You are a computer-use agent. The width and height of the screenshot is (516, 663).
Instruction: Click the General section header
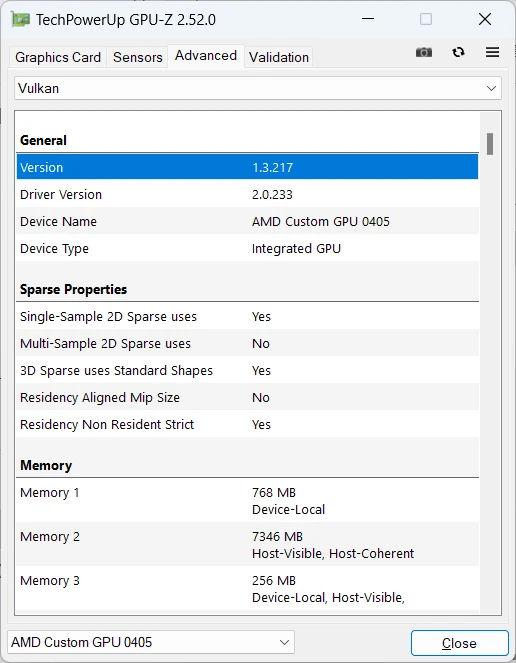(x=44, y=140)
